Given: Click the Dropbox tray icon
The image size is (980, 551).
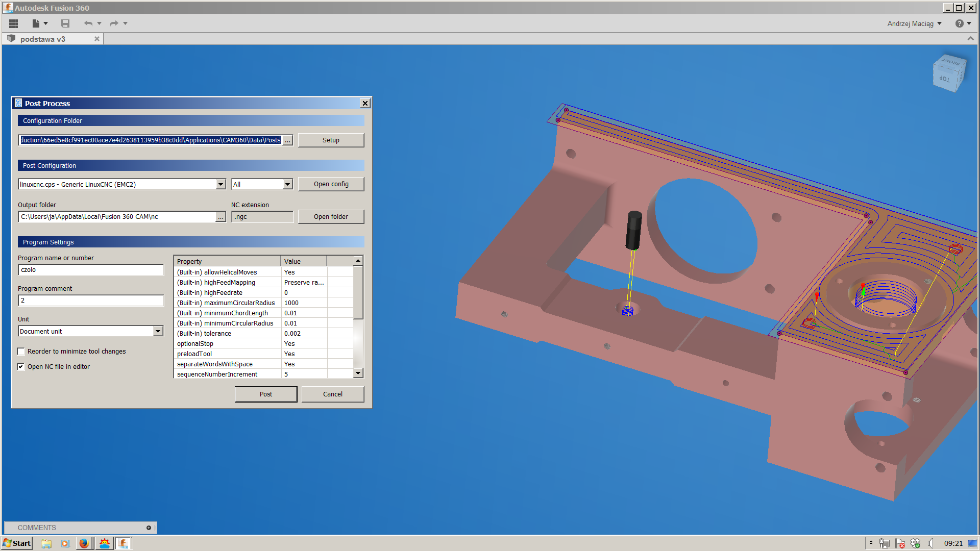Looking at the screenshot, I should [915, 544].
